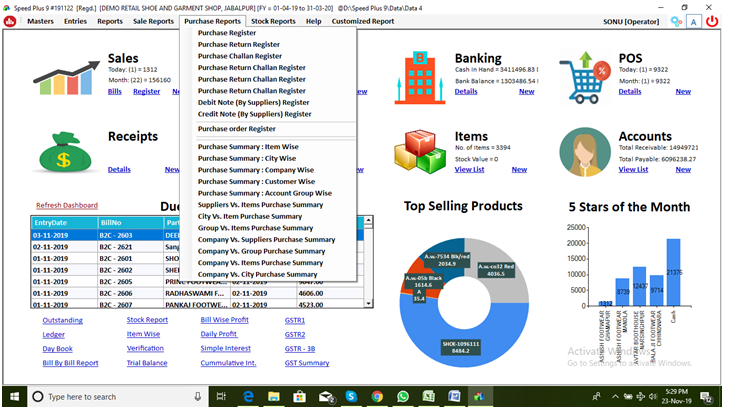Open the Stock Reports menu

pyautogui.click(x=273, y=21)
